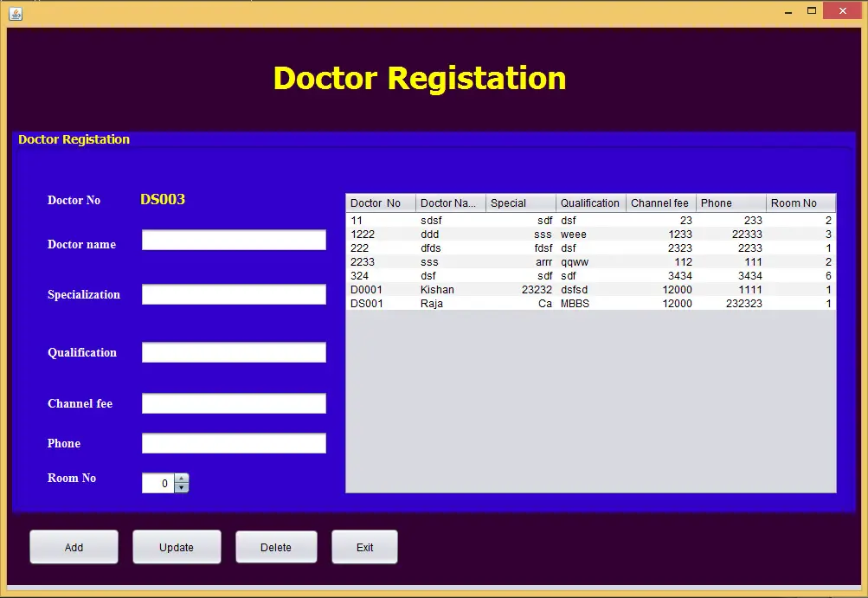Click the Specialization input field

pyautogui.click(x=233, y=293)
